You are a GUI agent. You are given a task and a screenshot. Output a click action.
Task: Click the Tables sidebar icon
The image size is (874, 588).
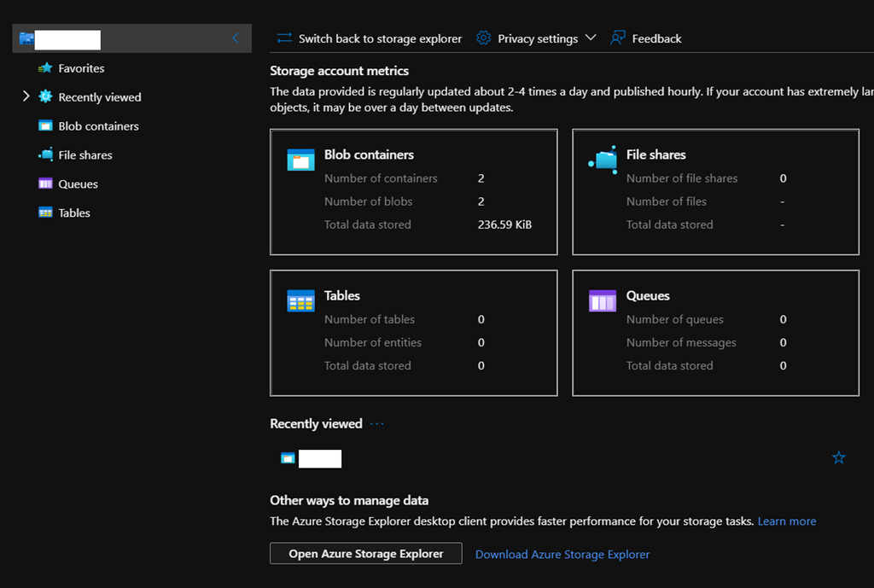[x=45, y=213]
